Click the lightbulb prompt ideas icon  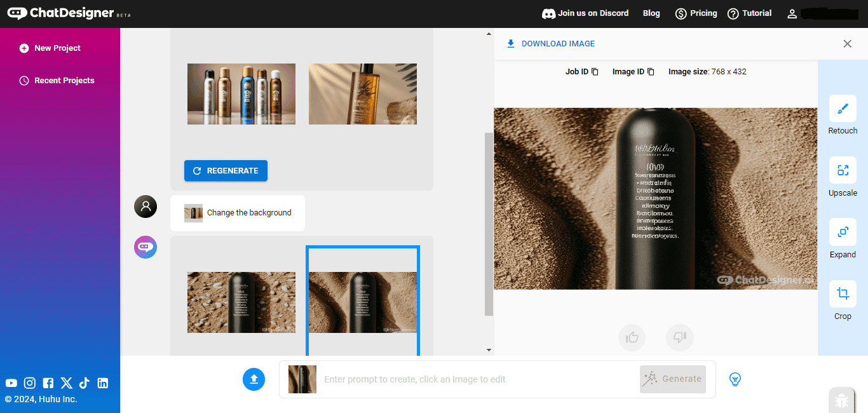(x=735, y=379)
